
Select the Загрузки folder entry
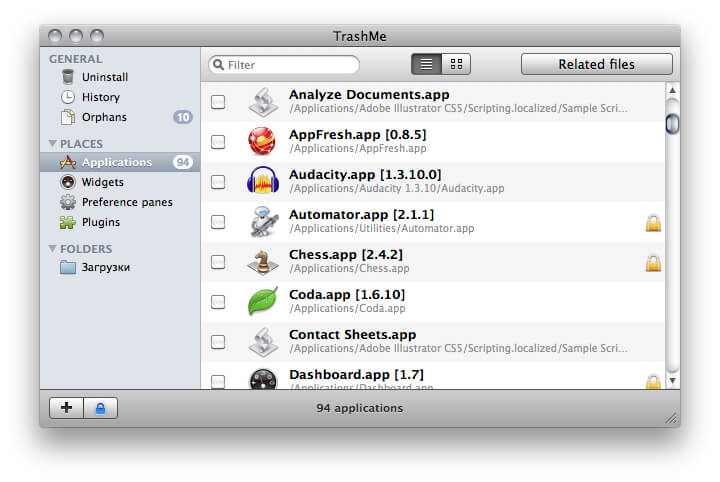coord(120,267)
